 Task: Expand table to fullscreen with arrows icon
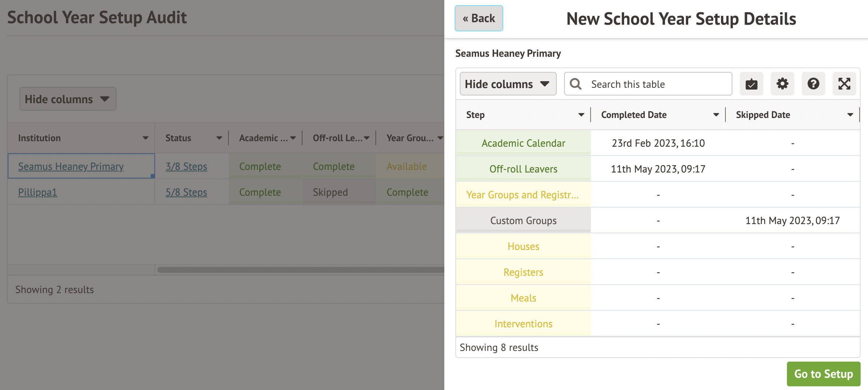tap(844, 84)
